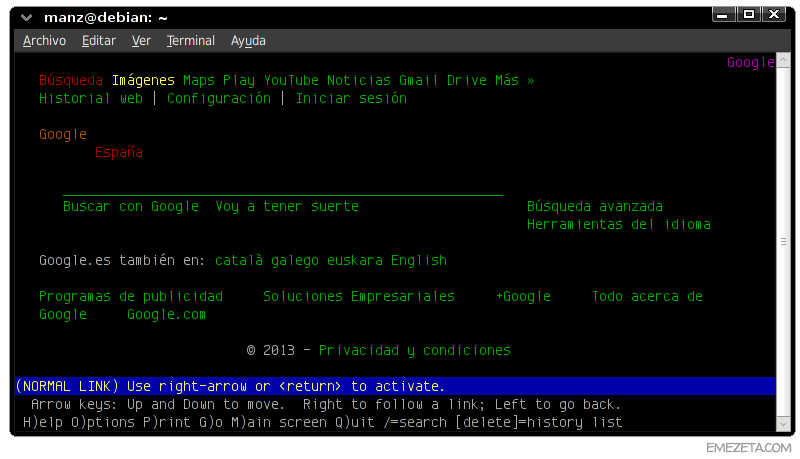Image resolution: width=800 pixels, height=459 pixels.
Task: Open the Historial web link
Action: coord(91,98)
